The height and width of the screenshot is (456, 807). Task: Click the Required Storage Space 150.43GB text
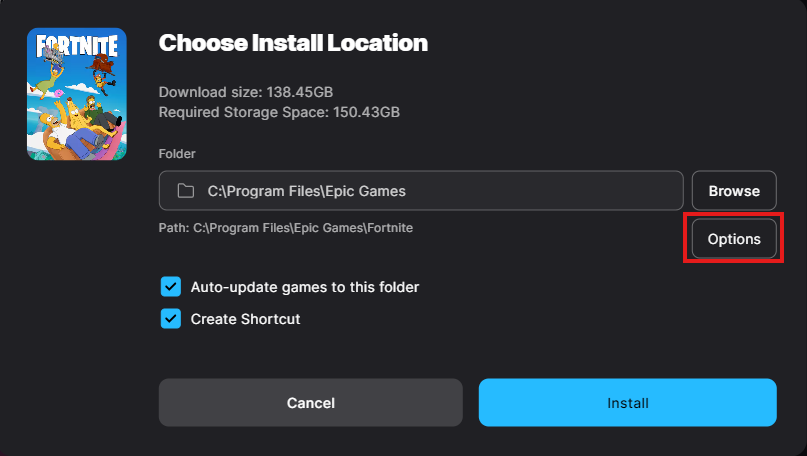coord(279,112)
